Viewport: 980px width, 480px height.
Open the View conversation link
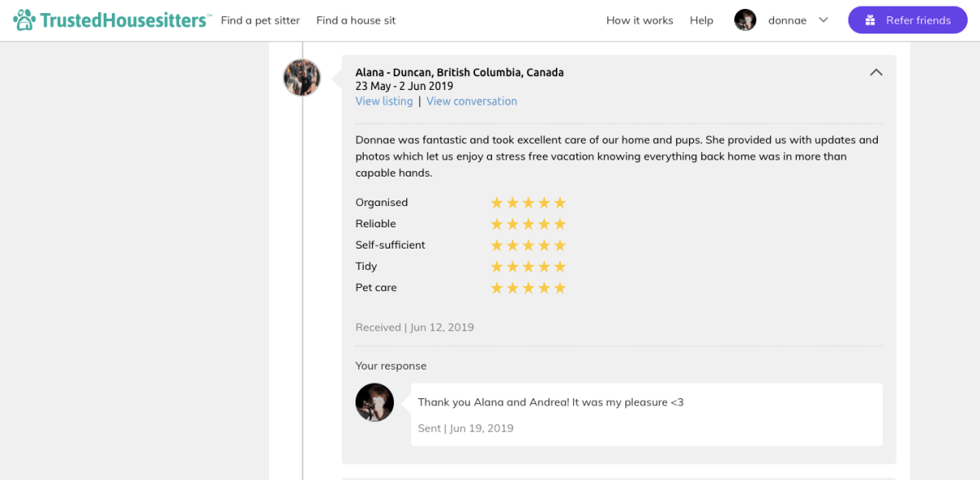point(472,101)
